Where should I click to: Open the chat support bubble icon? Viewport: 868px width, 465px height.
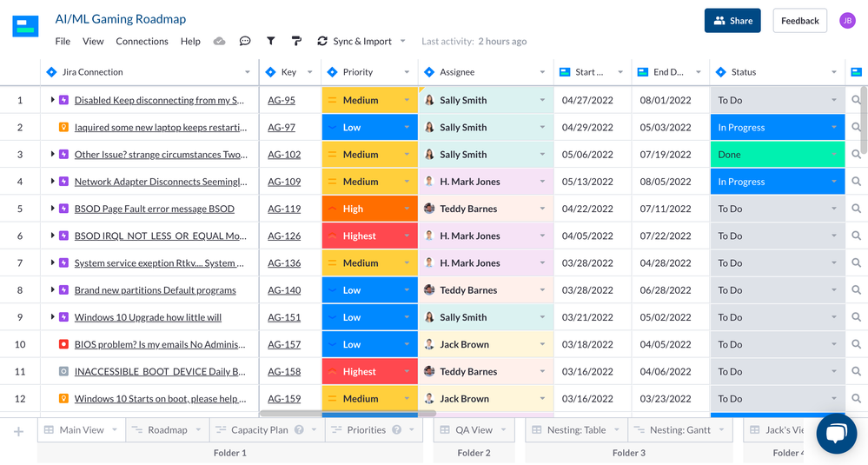pyautogui.click(x=837, y=434)
